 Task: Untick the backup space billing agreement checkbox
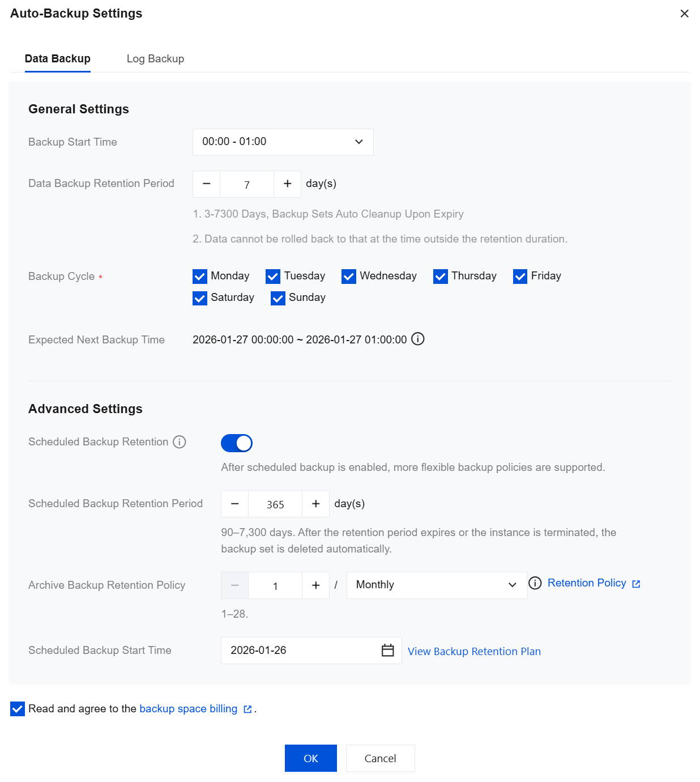point(18,709)
